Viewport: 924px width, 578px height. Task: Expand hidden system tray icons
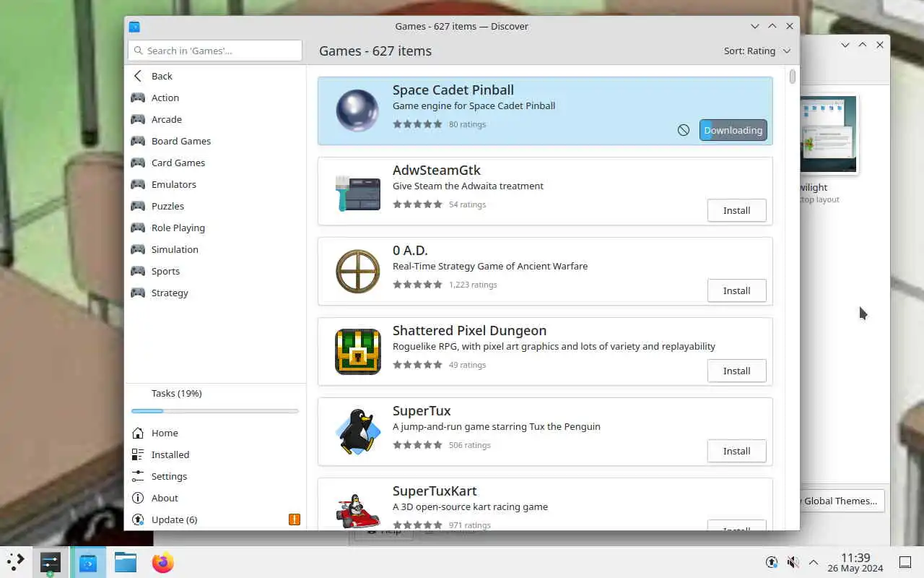click(x=814, y=562)
